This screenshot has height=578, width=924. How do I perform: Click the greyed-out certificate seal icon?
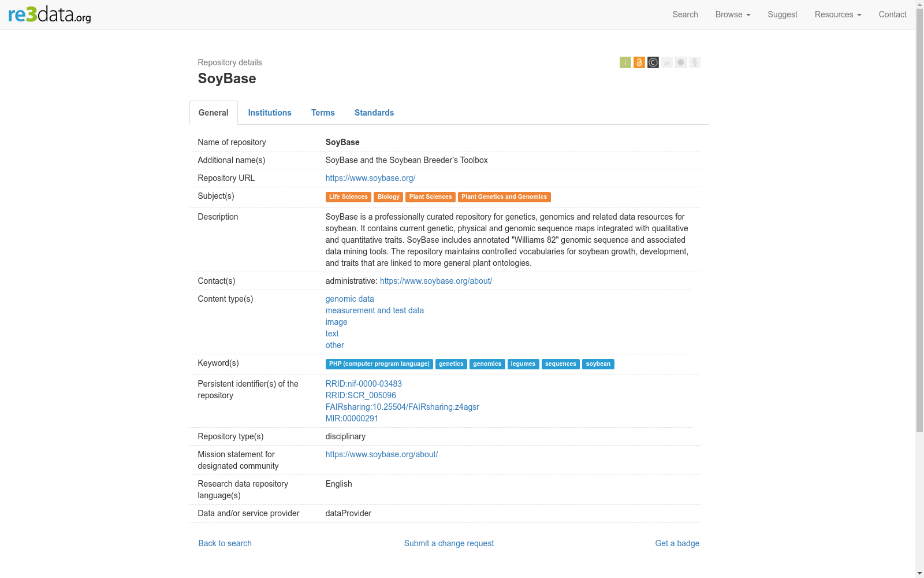(681, 62)
